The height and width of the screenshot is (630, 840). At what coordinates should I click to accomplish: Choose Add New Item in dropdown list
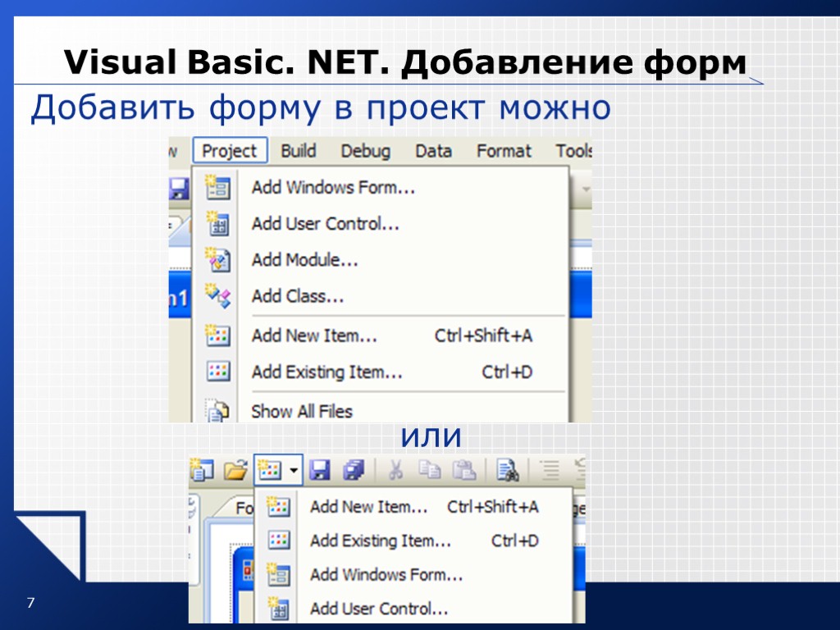(x=413, y=507)
